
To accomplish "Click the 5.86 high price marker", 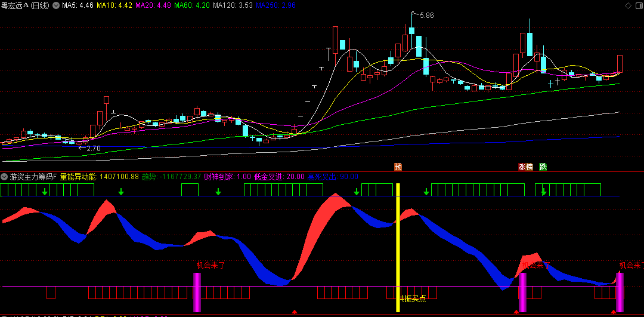I will point(426,16).
